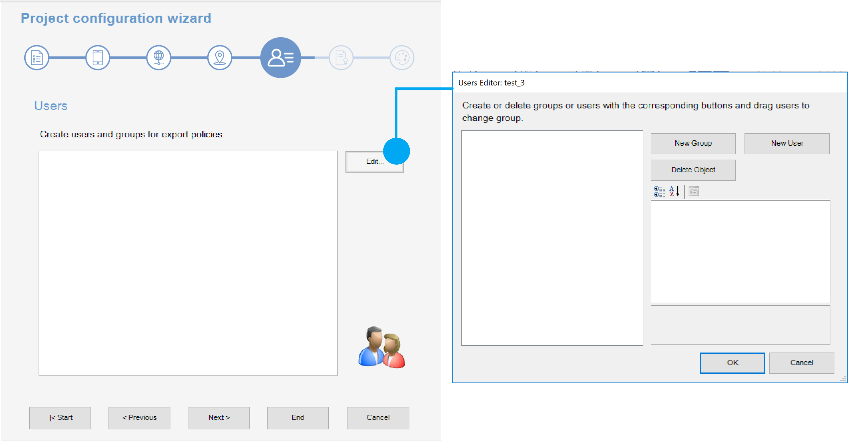868x441 pixels.
Task: Confirm Users Editor with OK
Action: pos(733,363)
